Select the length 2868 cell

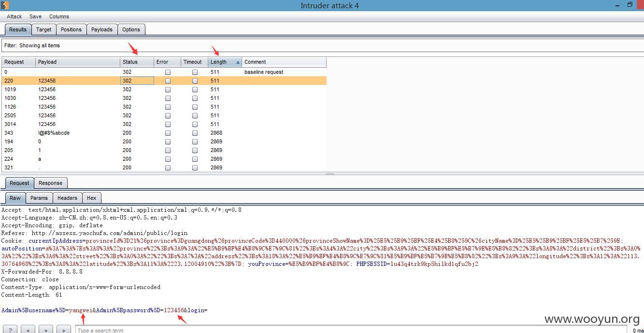click(x=225, y=133)
